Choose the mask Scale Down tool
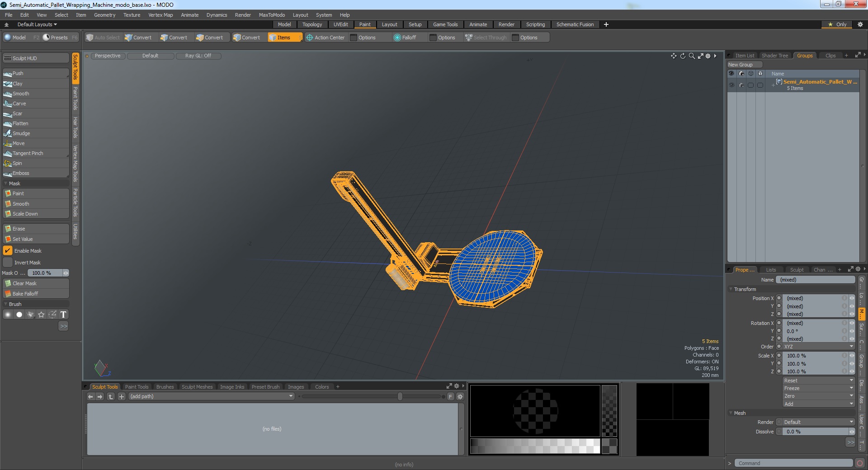This screenshot has height=470, width=868. point(35,214)
